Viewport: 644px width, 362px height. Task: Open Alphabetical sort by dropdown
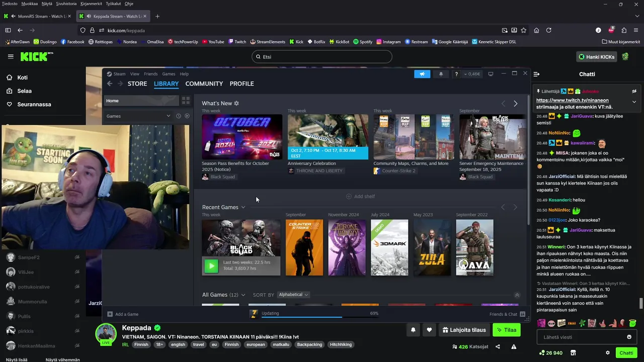point(293,295)
